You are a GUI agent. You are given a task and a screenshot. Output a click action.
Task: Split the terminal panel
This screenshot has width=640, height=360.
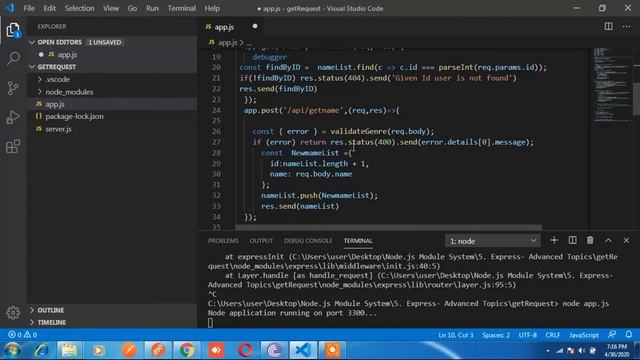[572, 240]
